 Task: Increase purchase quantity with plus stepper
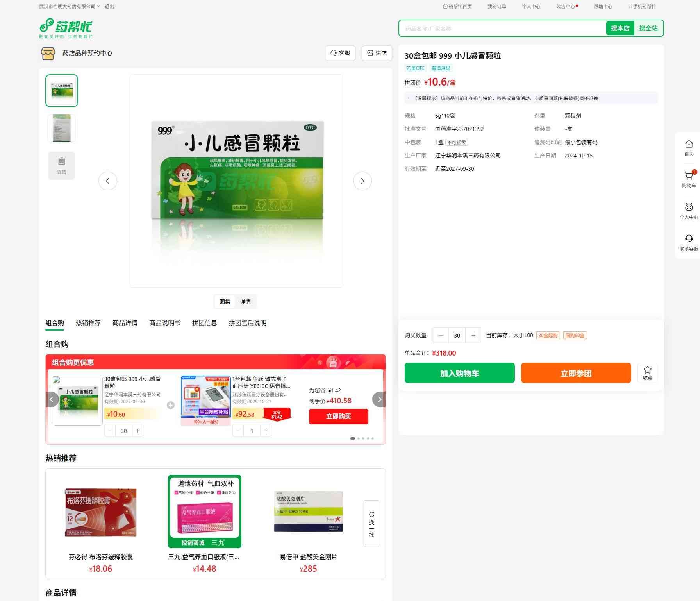pos(473,336)
